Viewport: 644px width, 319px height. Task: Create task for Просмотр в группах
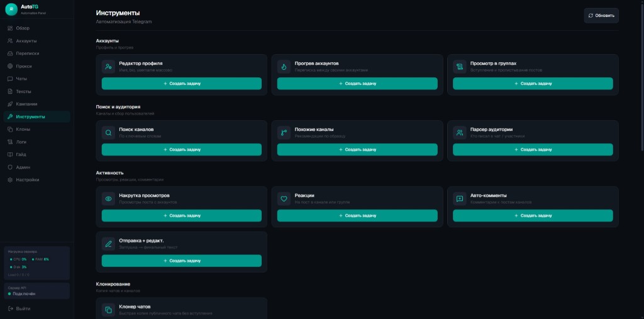533,84
